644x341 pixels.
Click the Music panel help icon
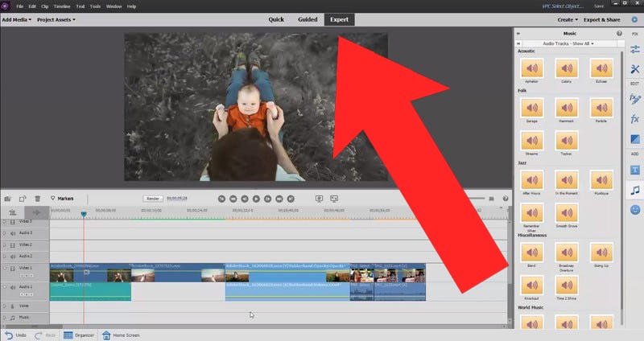pyautogui.click(x=619, y=33)
